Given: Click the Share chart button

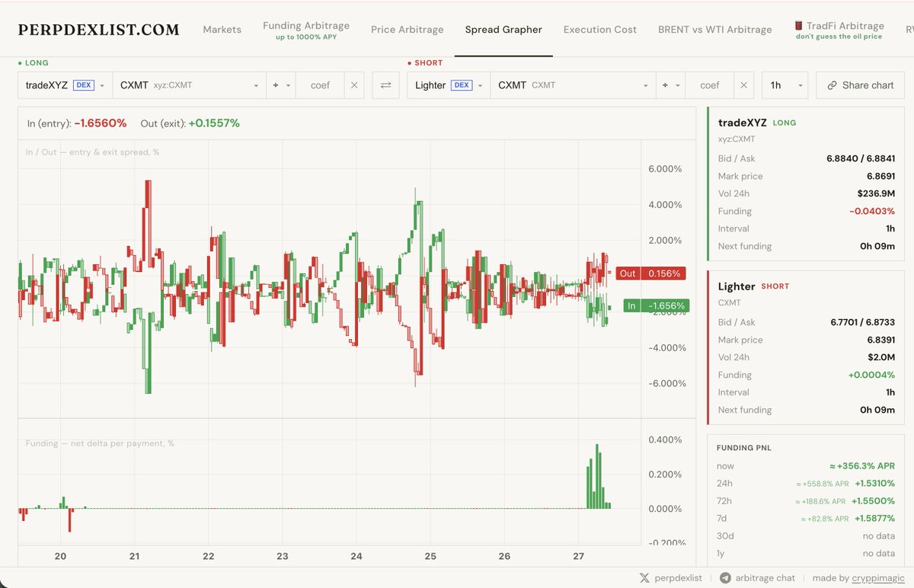Looking at the screenshot, I should (x=859, y=85).
